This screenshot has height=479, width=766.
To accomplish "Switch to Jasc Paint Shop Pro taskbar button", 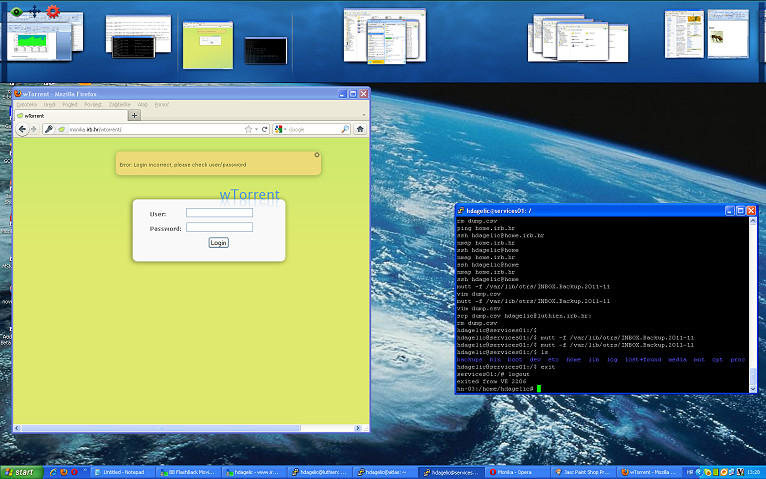I will coord(583,472).
